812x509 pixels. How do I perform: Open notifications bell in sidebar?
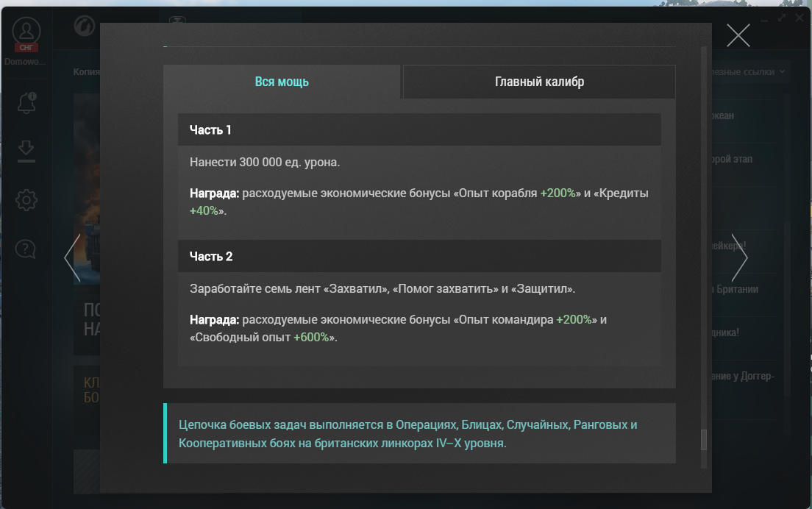click(x=26, y=103)
